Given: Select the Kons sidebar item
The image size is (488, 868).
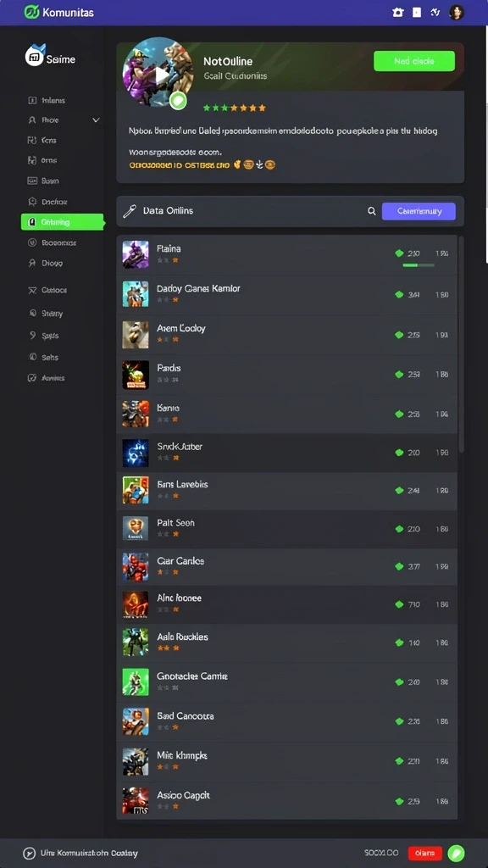Looking at the screenshot, I should click(x=42, y=140).
